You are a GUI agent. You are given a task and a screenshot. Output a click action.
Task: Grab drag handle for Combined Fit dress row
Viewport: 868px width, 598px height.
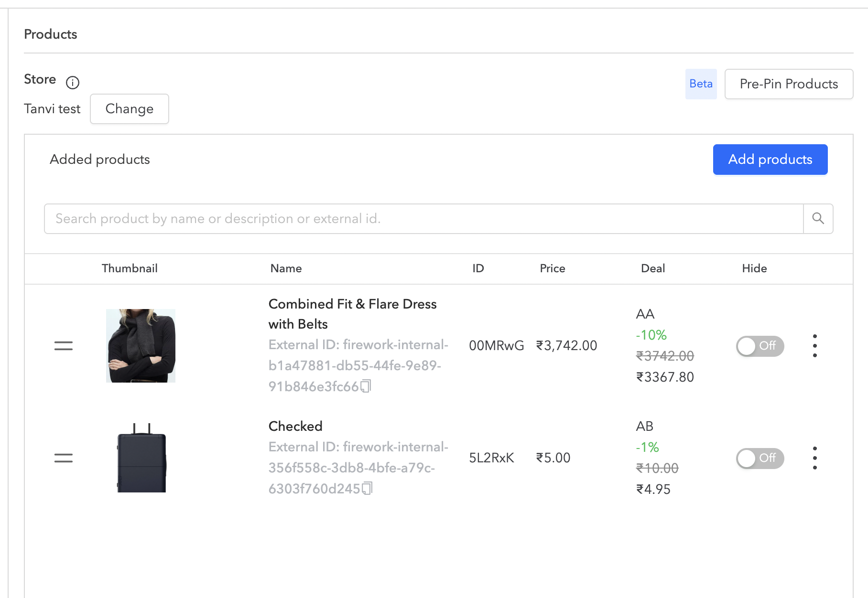point(64,346)
